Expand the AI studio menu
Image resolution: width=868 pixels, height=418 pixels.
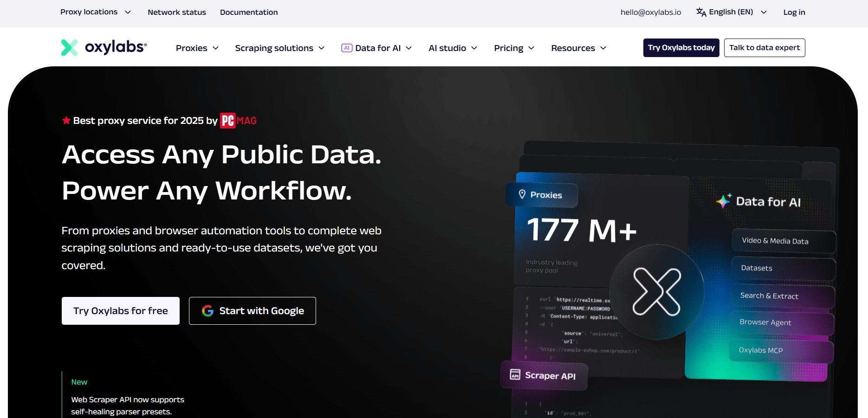(x=453, y=48)
